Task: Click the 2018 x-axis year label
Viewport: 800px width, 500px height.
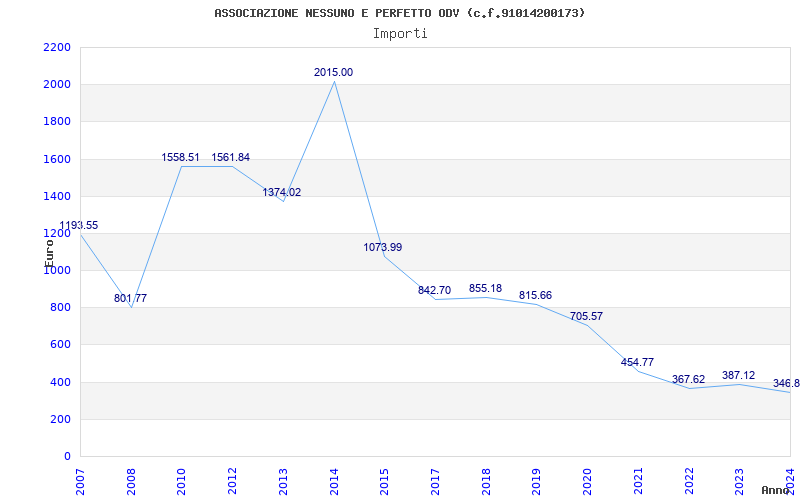Action: (486, 481)
